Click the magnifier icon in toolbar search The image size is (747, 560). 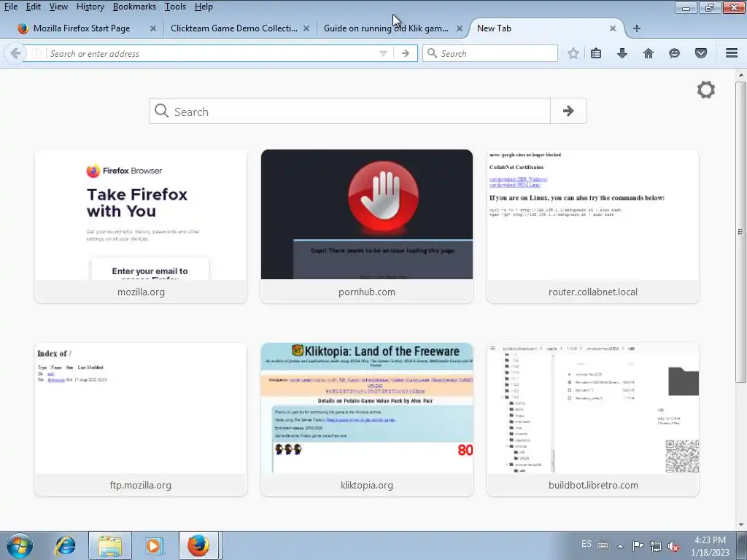[x=432, y=53]
